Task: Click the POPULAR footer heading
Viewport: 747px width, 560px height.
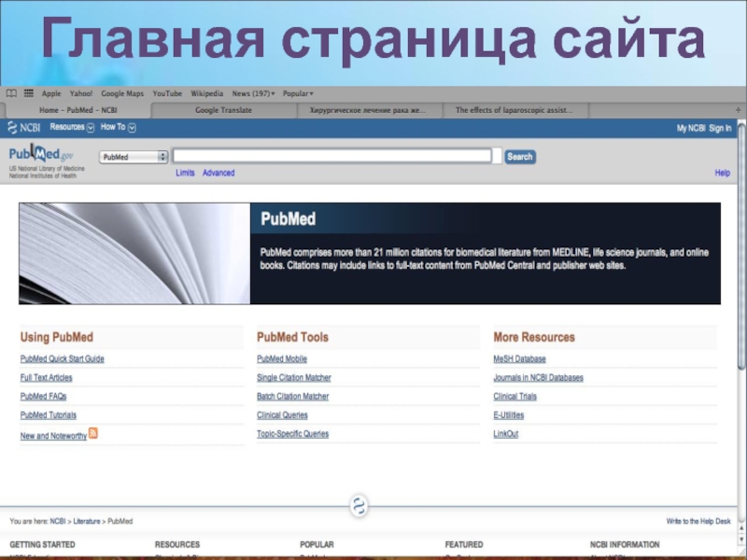Action: (x=317, y=544)
